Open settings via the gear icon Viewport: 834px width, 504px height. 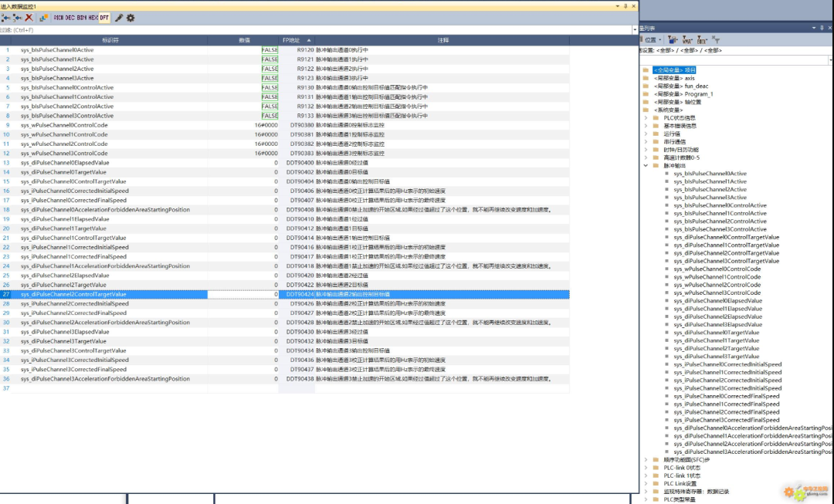(x=130, y=18)
